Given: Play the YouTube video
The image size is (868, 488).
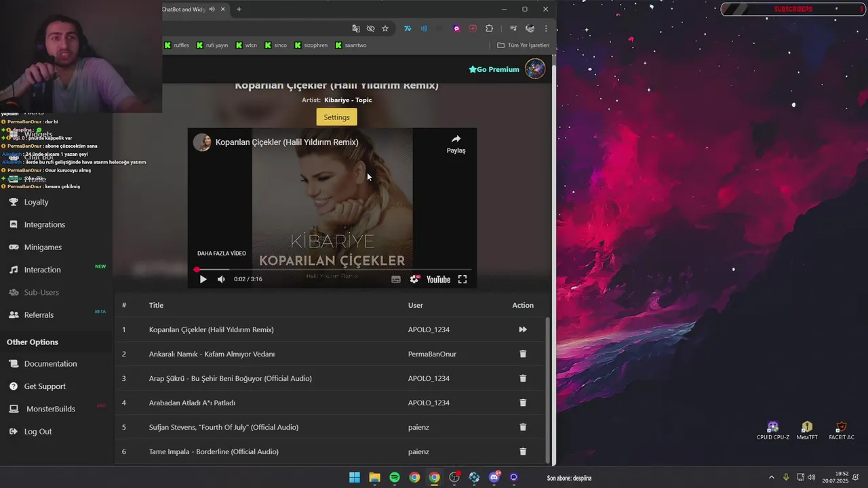Looking at the screenshot, I should coord(203,279).
